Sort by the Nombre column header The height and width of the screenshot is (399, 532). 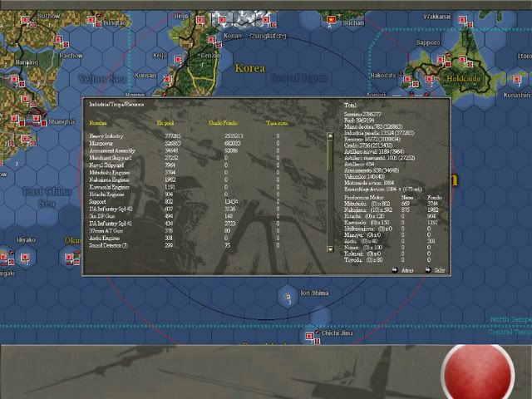[98, 123]
